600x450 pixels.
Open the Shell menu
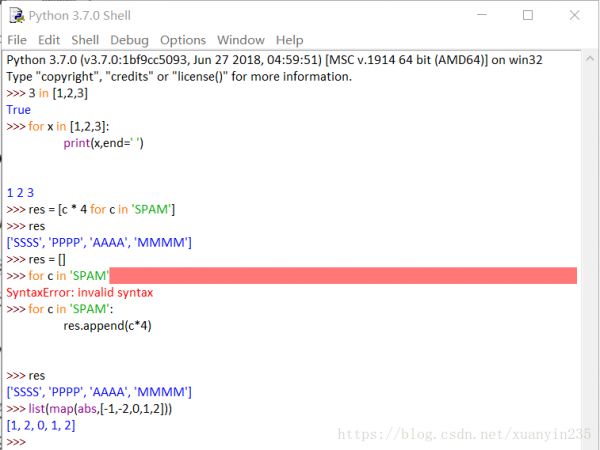click(x=85, y=40)
